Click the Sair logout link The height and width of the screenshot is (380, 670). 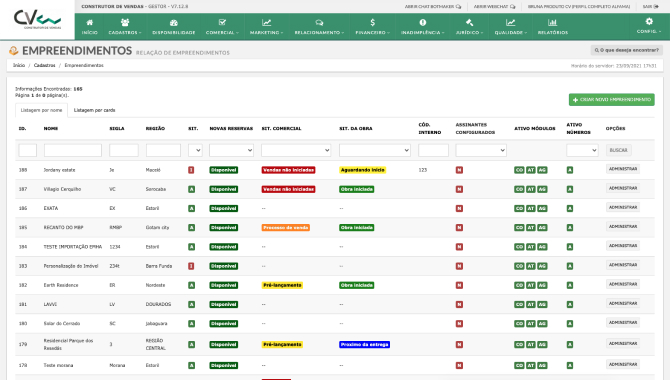pyautogui.click(x=650, y=6)
